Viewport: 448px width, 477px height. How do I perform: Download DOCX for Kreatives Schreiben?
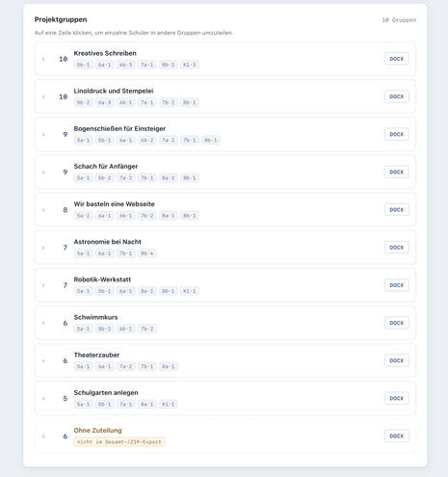click(397, 59)
